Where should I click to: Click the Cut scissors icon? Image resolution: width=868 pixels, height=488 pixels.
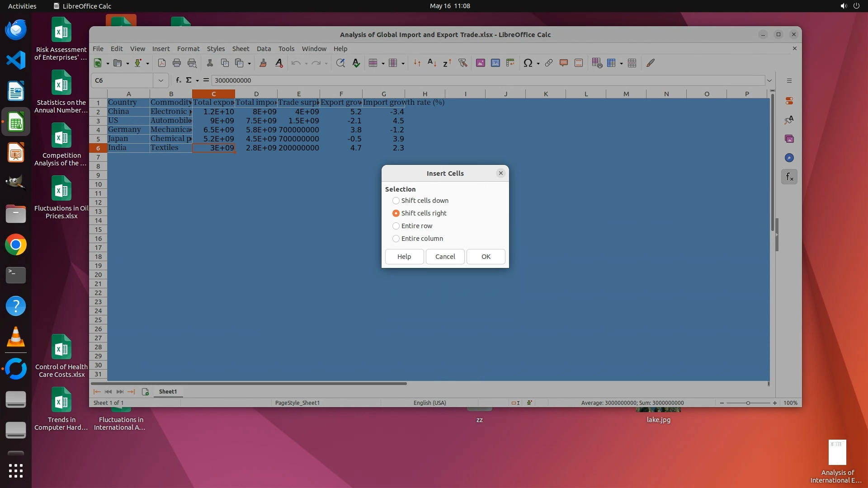pyautogui.click(x=210, y=63)
